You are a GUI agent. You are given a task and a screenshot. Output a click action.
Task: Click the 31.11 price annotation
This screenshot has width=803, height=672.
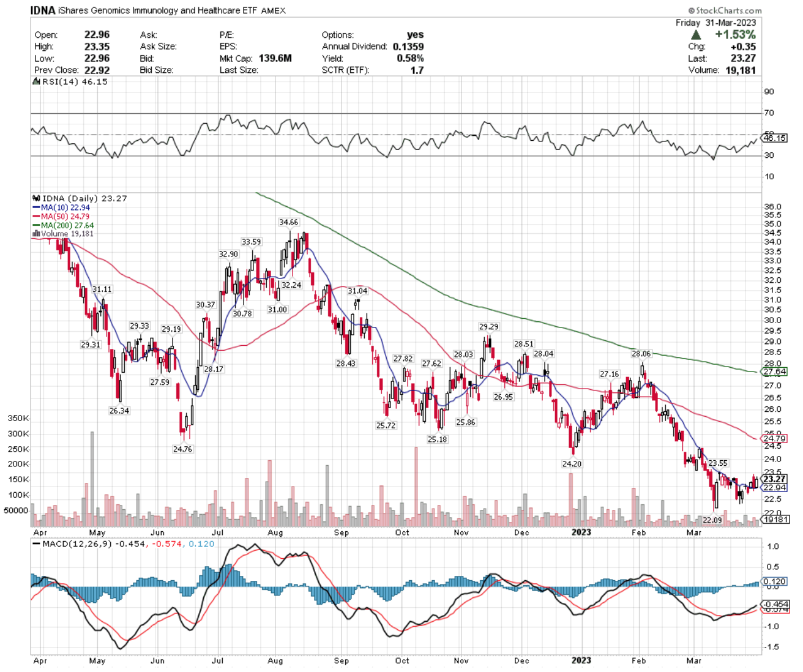pyautogui.click(x=102, y=289)
